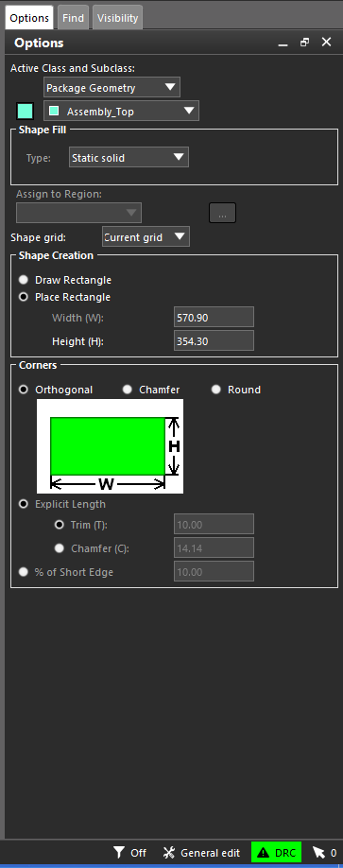This screenshot has width=343, height=868.
Task: Click the filter funnel Off status icon
Action: (x=118, y=852)
